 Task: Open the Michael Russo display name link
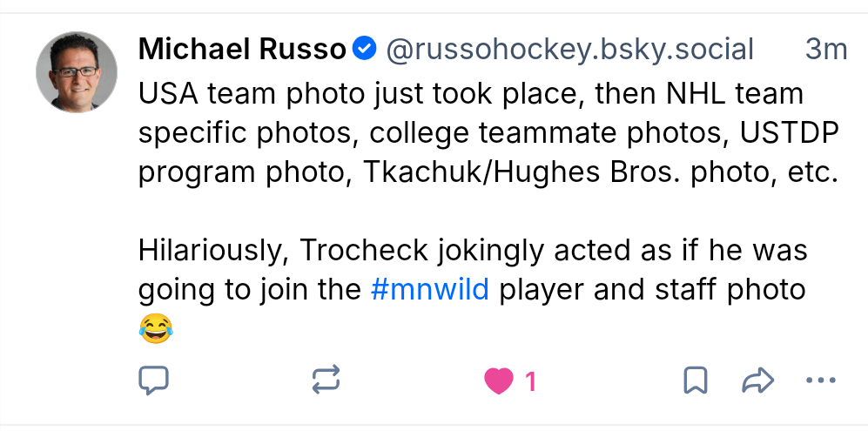click(242, 50)
